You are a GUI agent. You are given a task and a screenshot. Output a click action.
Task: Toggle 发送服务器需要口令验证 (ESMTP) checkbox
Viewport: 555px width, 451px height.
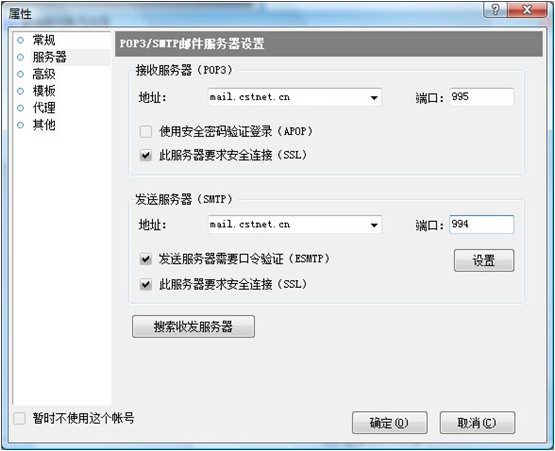pyautogui.click(x=146, y=259)
